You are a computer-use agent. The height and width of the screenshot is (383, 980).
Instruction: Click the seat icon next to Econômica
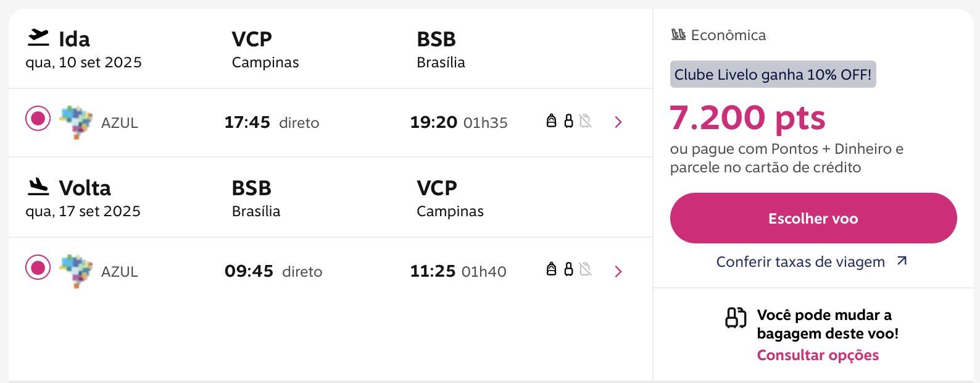[x=678, y=35]
